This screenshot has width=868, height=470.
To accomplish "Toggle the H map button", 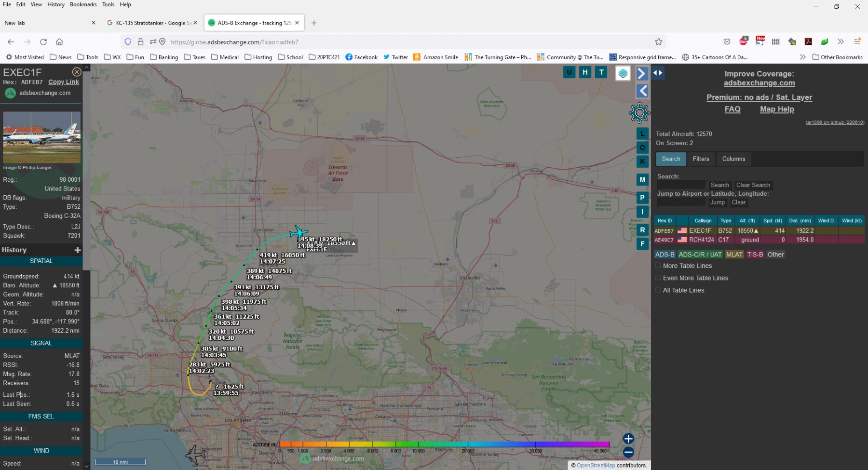I will tap(585, 72).
